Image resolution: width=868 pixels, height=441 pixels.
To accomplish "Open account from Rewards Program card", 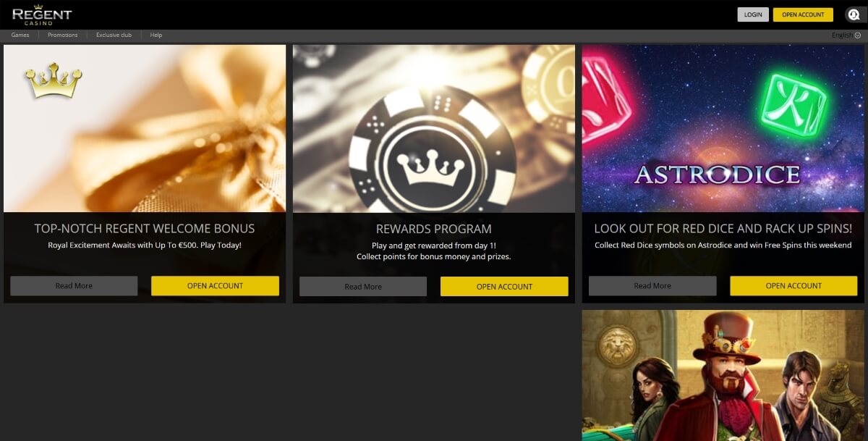I will 504,286.
